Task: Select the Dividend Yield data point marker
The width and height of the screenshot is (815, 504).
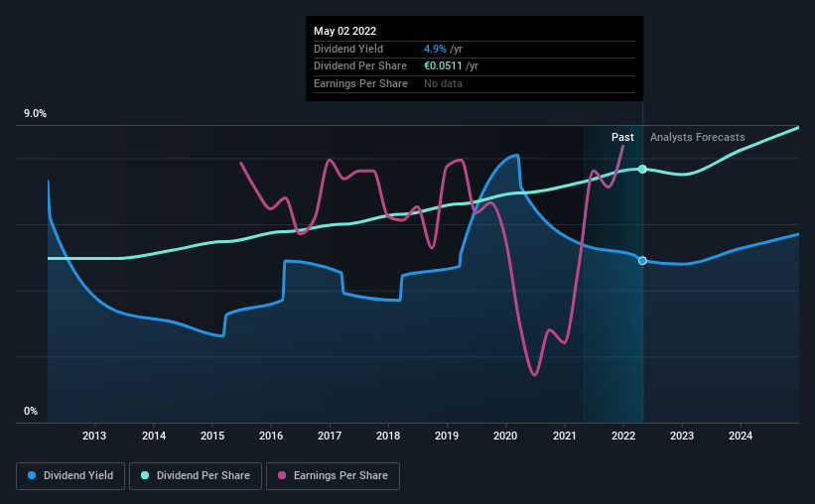Action: 642,260
